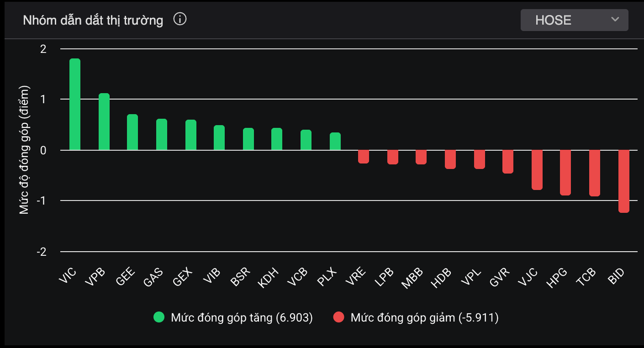
Task: Select the VIC green bar
Action: (75, 104)
